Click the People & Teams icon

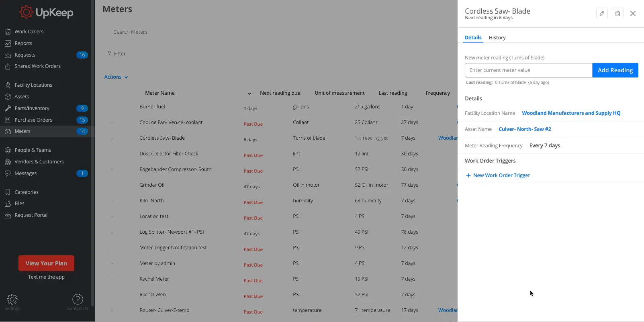click(8, 150)
